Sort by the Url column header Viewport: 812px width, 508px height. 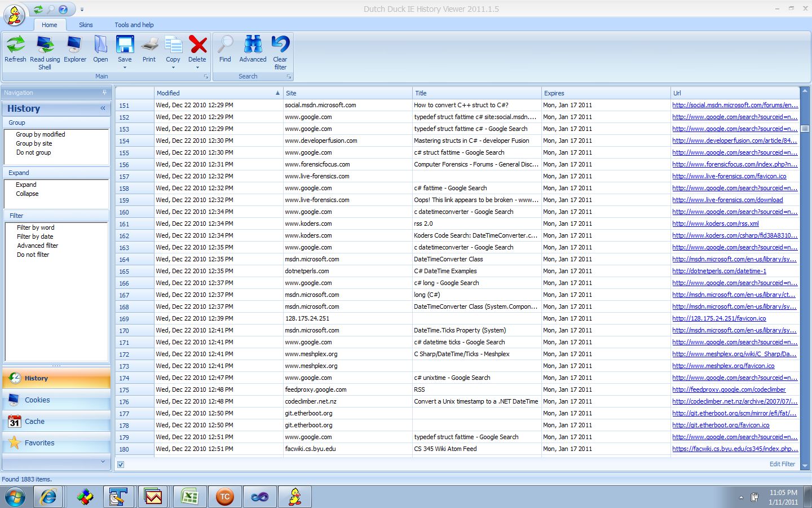click(735, 93)
